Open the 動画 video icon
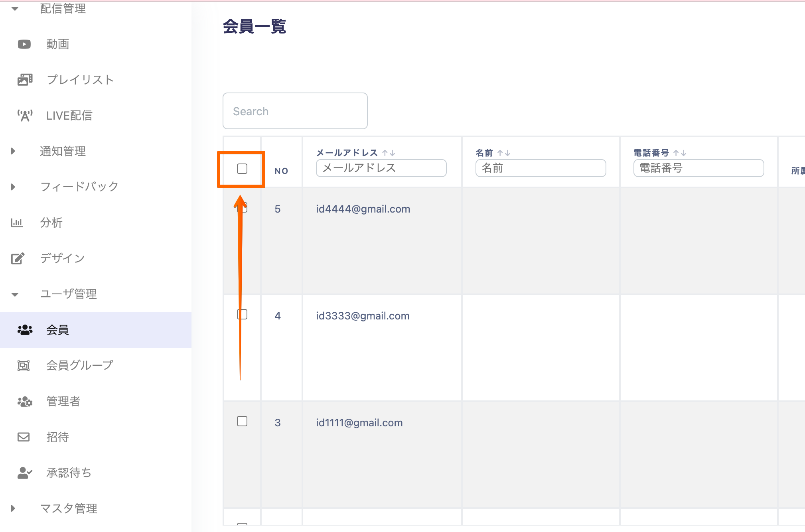The image size is (805, 532). (x=24, y=44)
